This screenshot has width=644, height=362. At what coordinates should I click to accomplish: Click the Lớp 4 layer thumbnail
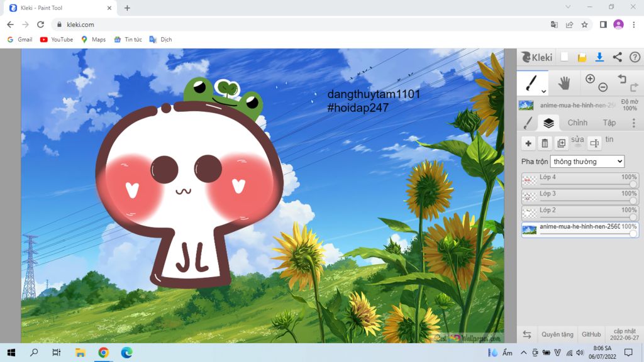pyautogui.click(x=529, y=180)
